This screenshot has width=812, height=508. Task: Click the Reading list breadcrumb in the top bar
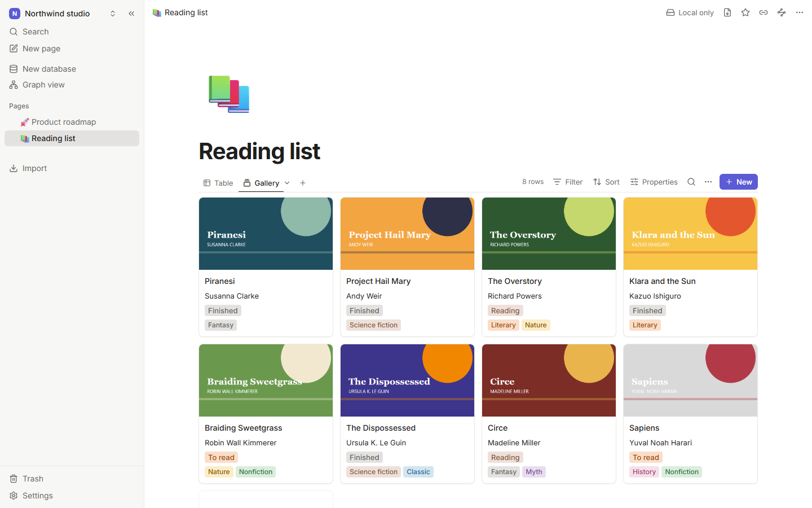pos(180,12)
